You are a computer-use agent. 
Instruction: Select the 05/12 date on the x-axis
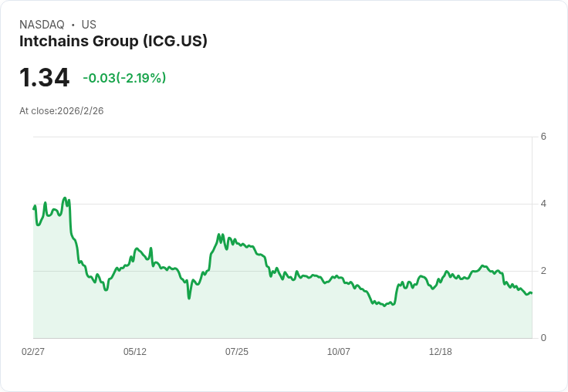(135, 352)
